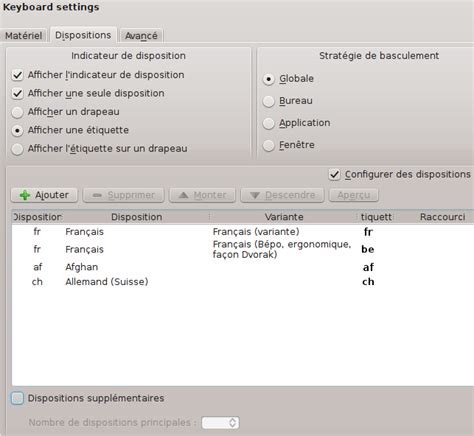The image size is (474, 436).
Task: Select Afficher un drapeau radio option
Action: coord(17,112)
